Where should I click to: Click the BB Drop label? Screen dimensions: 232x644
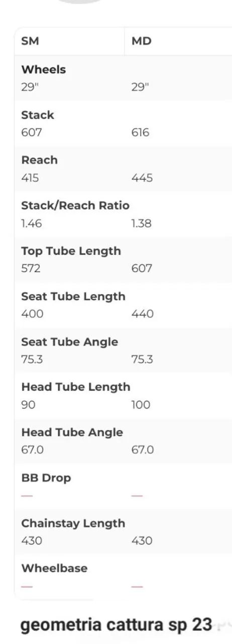[46, 478]
